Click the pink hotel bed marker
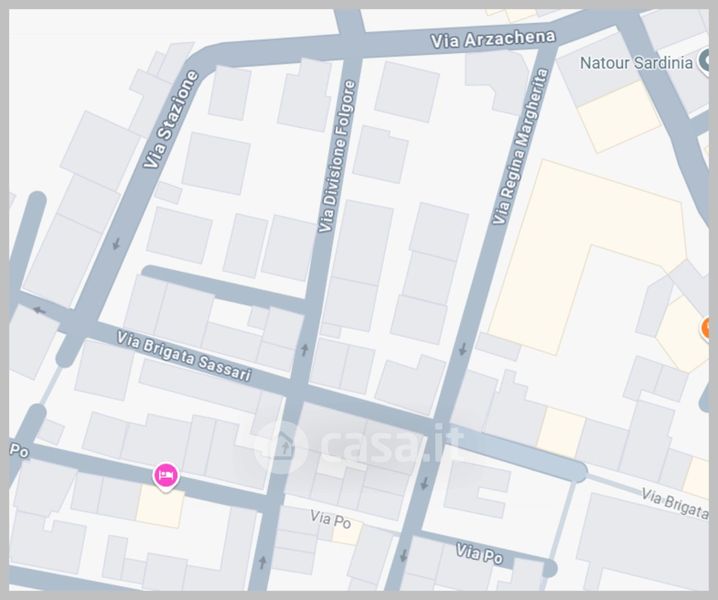 pos(165,476)
